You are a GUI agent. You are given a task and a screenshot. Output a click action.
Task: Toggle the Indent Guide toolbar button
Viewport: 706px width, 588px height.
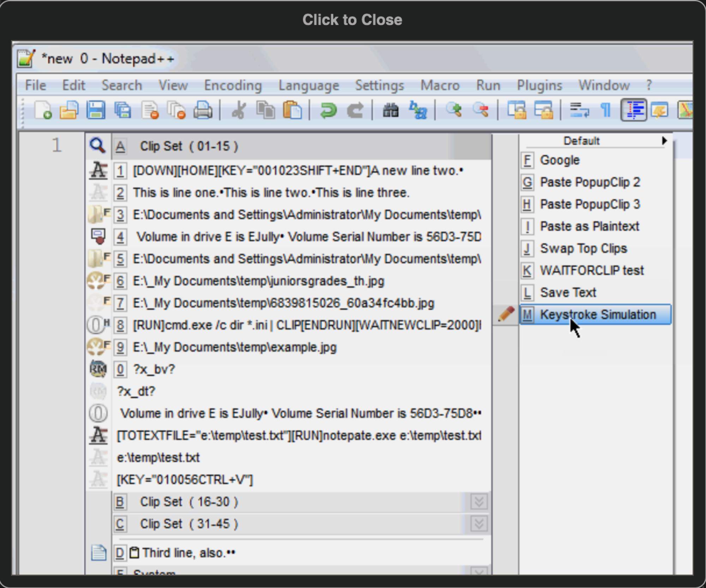pos(634,110)
